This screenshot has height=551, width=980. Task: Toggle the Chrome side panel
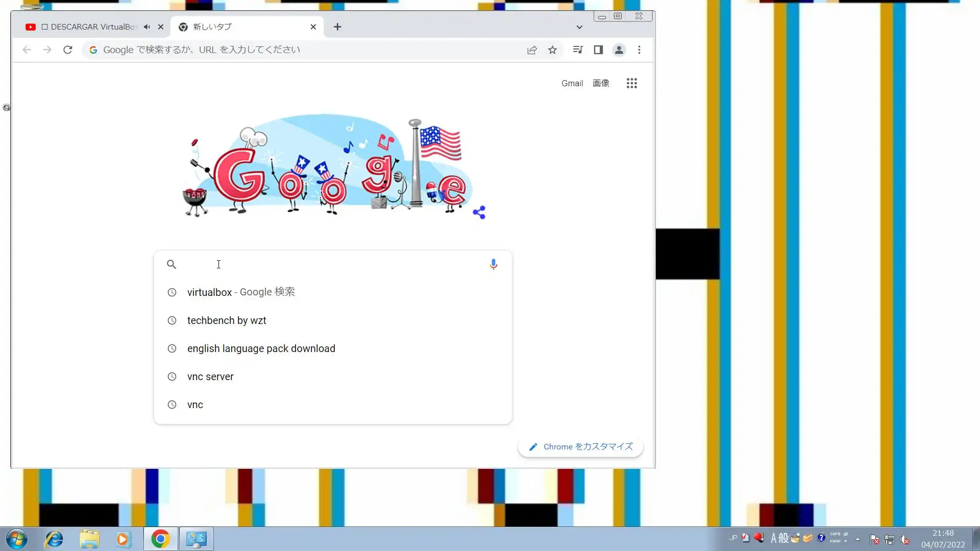[x=598, y=50]
